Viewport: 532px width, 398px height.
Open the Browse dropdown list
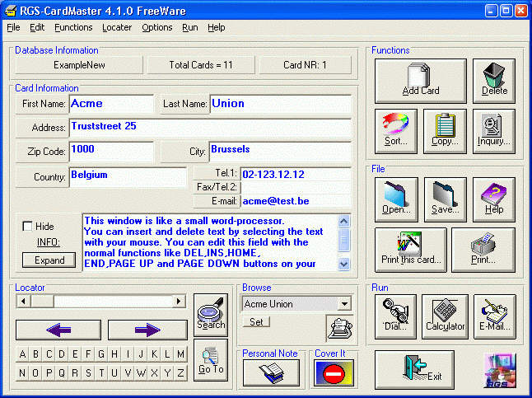click(344, 304)
